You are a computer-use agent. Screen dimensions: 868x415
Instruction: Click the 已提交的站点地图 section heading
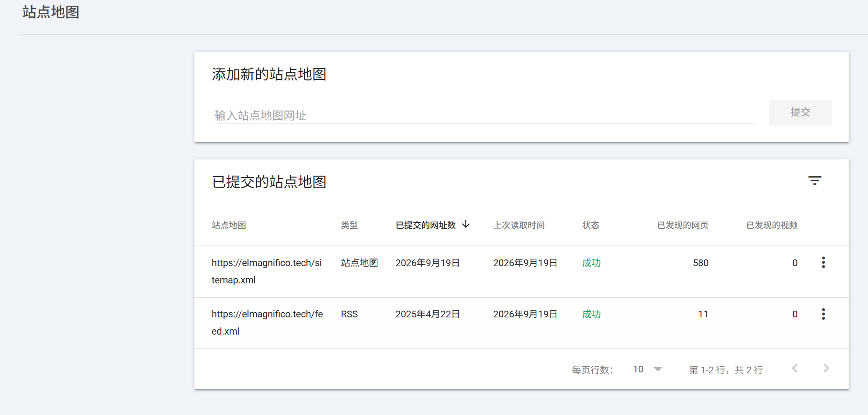(x=269, y=182)
